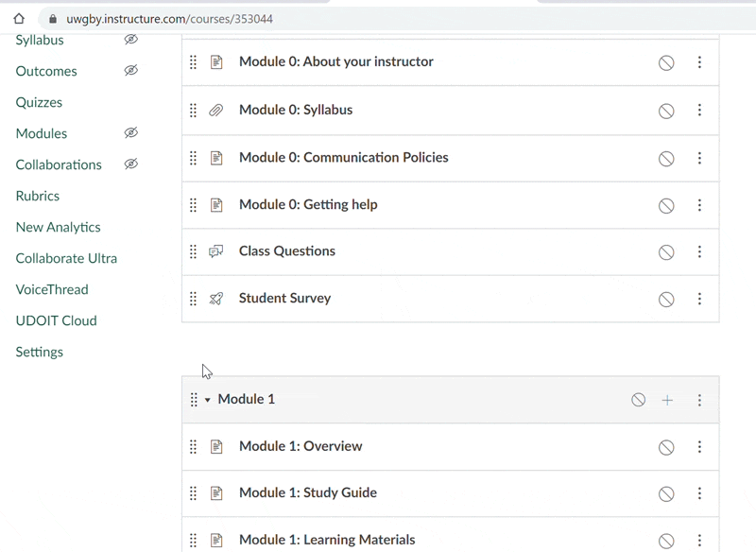Toggle the publish status of the Module 1 header
The image size is (756, 552).
click(638, 399)
